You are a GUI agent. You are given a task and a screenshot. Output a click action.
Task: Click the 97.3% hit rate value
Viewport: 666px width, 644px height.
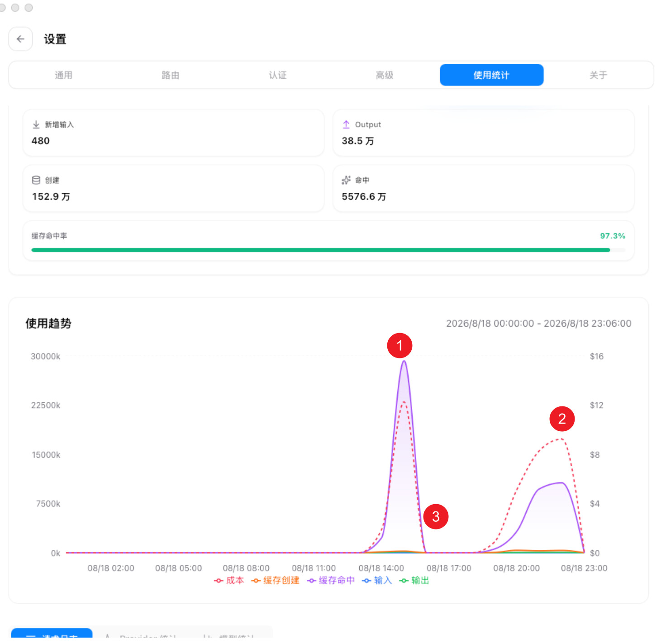(613, 236)
